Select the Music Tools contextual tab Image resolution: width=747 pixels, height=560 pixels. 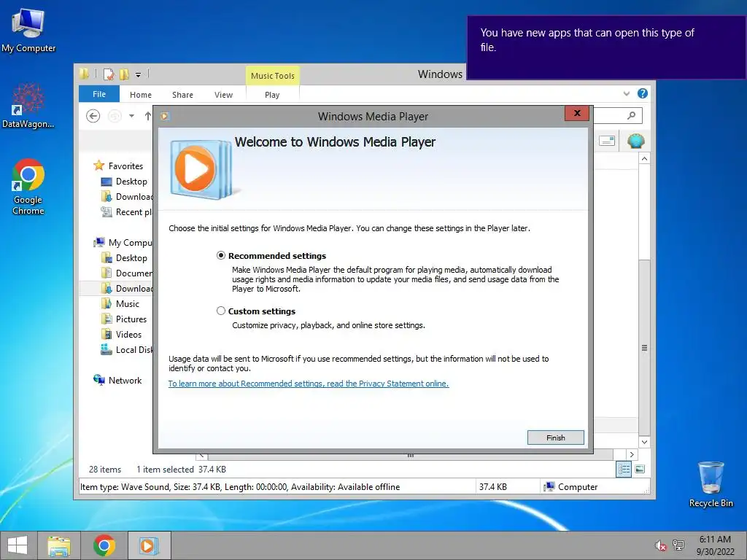(x=273, y=76)
